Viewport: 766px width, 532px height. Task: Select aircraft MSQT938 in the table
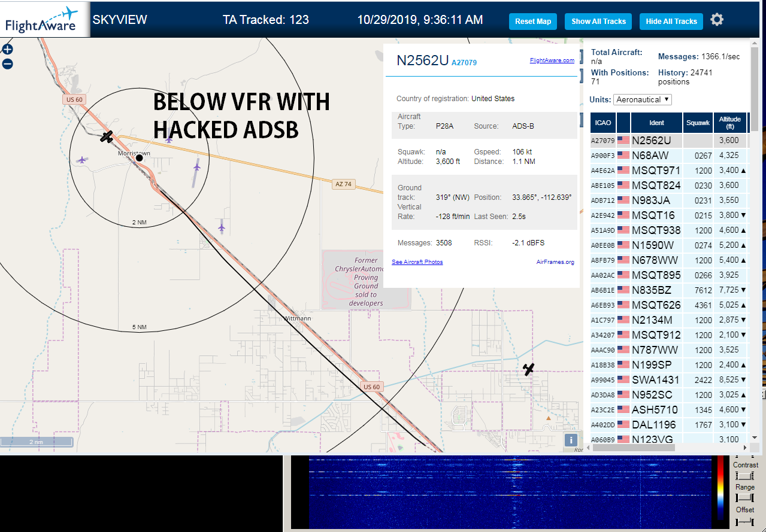669,230
